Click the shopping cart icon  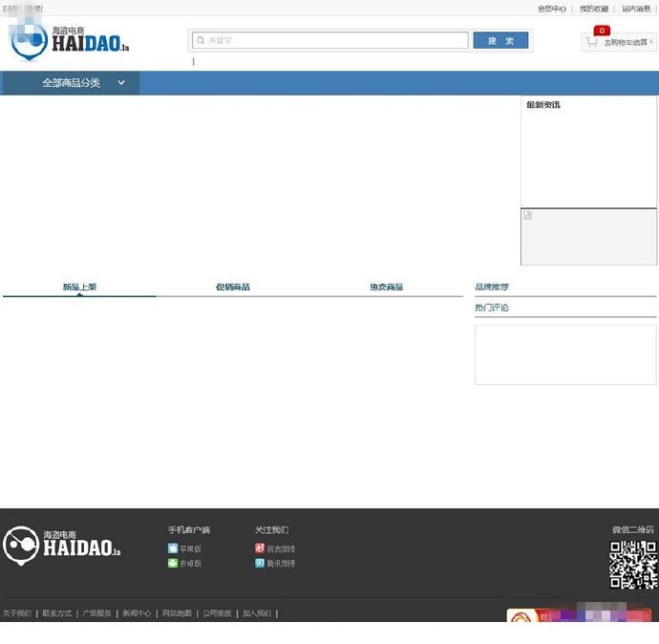click(591, 42)
